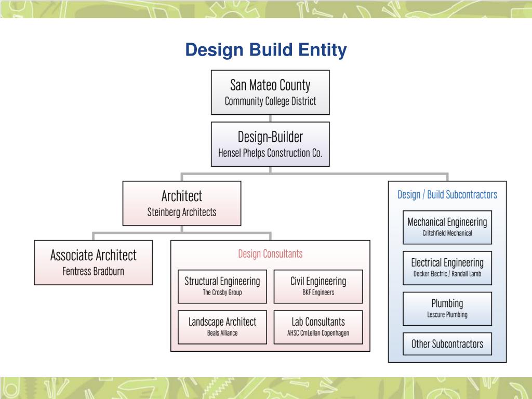
Task: Click 'BKF Engineers' text
Action: pyautogui.click(x=318, y=292)
